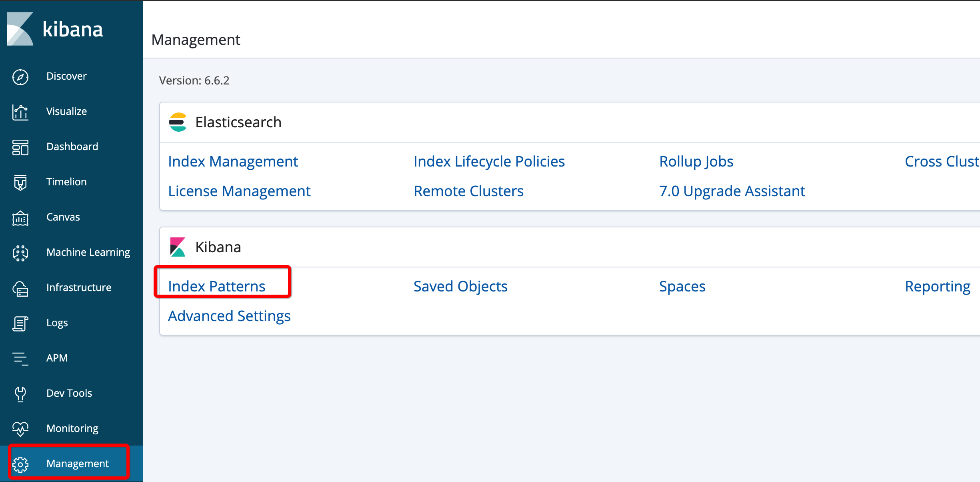Screen dimensions: 980x482
Task: Click the kibana wordmark text
Action: tap(72, 29)
